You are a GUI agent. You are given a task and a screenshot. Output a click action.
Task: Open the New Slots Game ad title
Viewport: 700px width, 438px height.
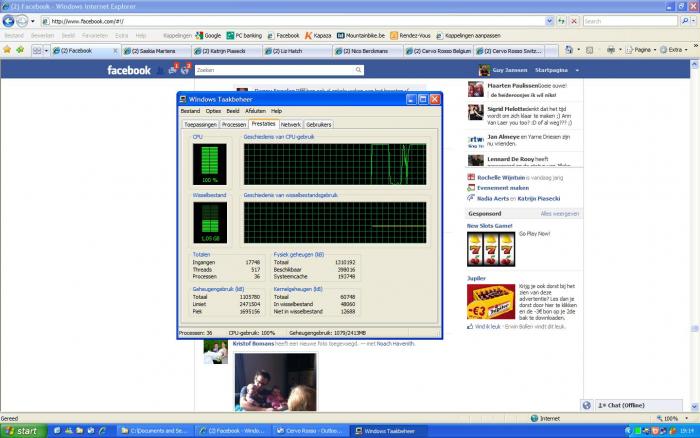(x=490, y=226)
